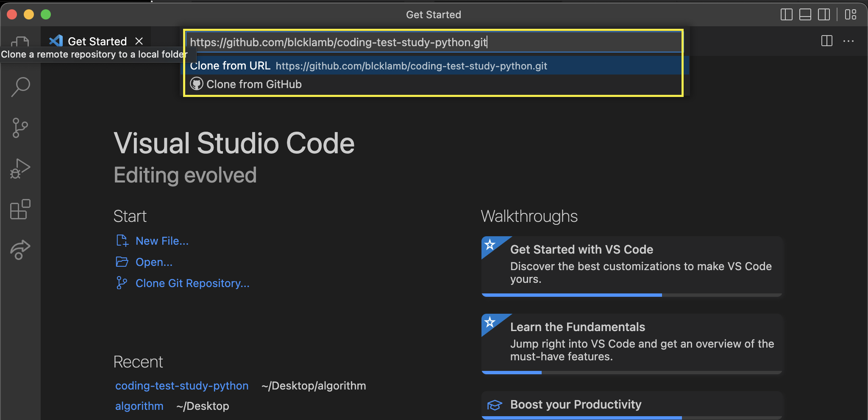Click the VS Code logo on the Get Started tab
868x420 pixels.
click(56, 41)
